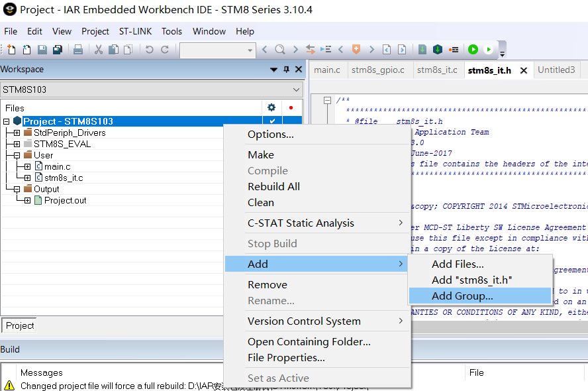Click the Replace arrows icon
Screen dimensions: 588x391
point(310,50)
